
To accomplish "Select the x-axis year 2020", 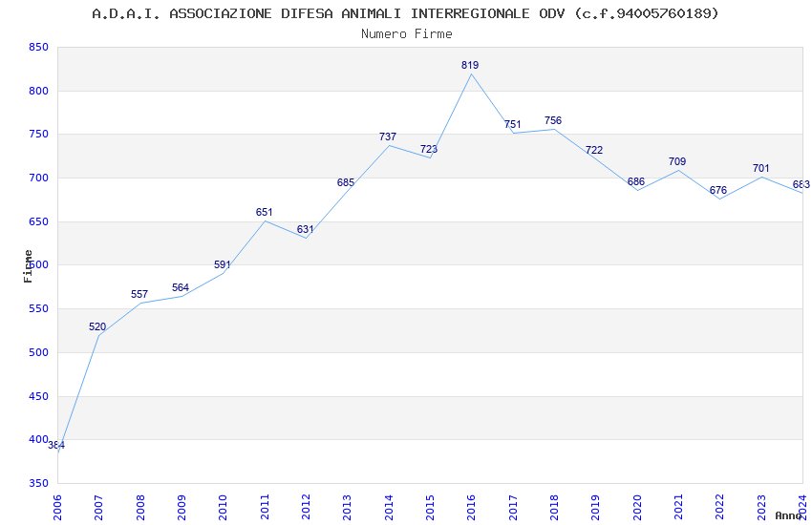I will pyautogui.click(x=637, y=507).
